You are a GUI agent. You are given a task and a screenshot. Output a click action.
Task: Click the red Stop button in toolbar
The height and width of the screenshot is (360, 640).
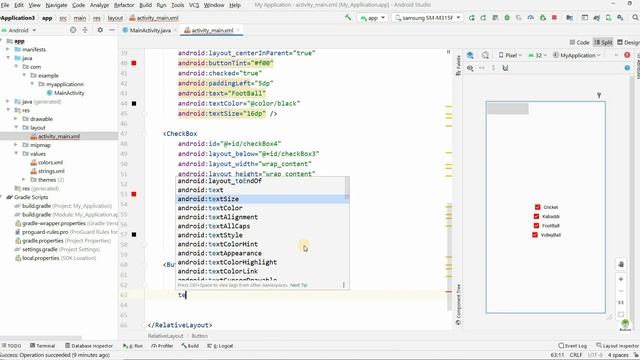[554, 18]
